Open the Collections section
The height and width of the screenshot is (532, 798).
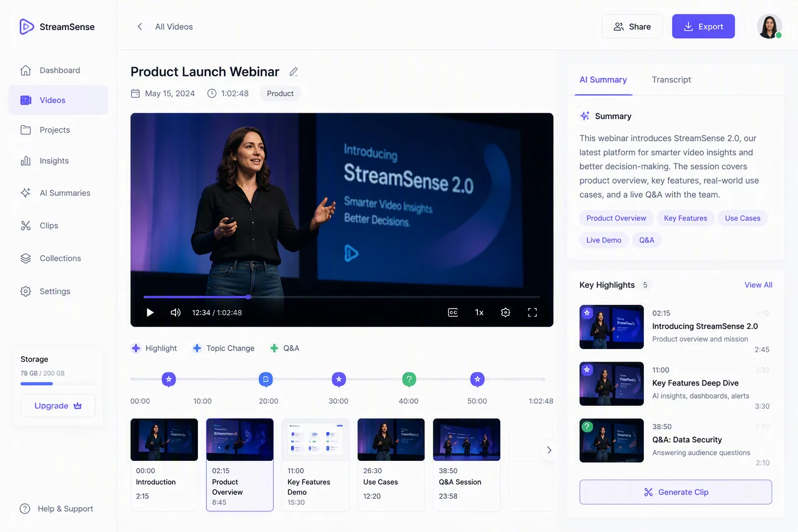[58, 258]
